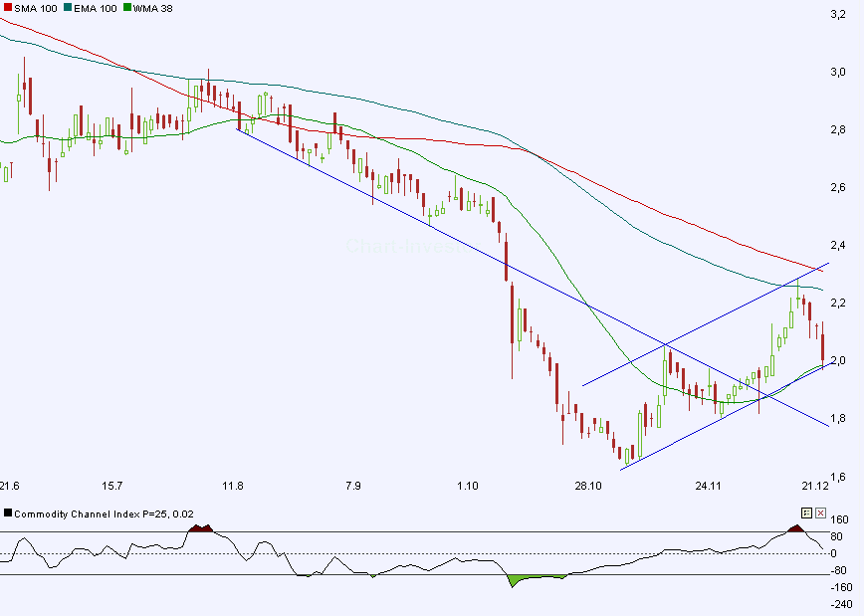The width and height of the screenshot is (864, 616).
Task: Close the Commodity Channel Index panel
Action: pos(820,513)
